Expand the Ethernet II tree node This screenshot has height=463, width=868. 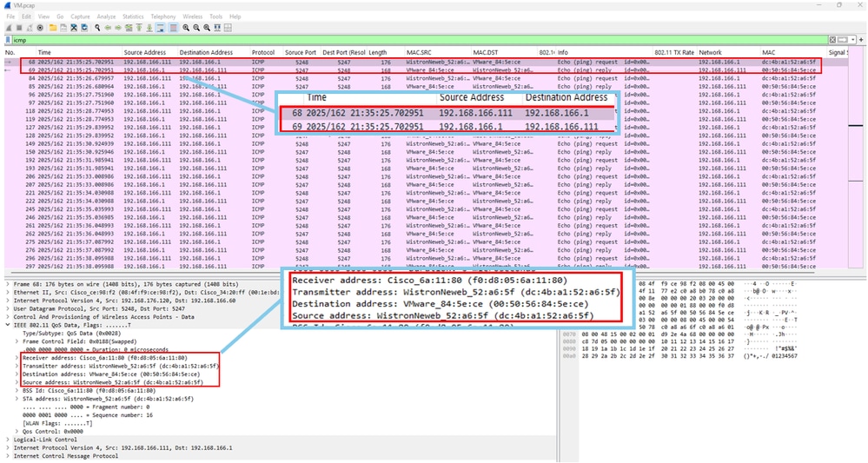tap(8, 292)
